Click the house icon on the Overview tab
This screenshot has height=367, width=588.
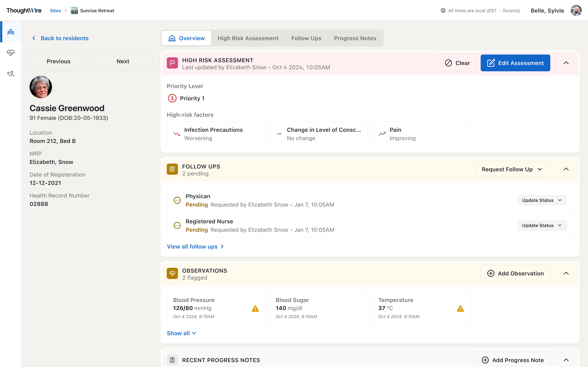172,38
